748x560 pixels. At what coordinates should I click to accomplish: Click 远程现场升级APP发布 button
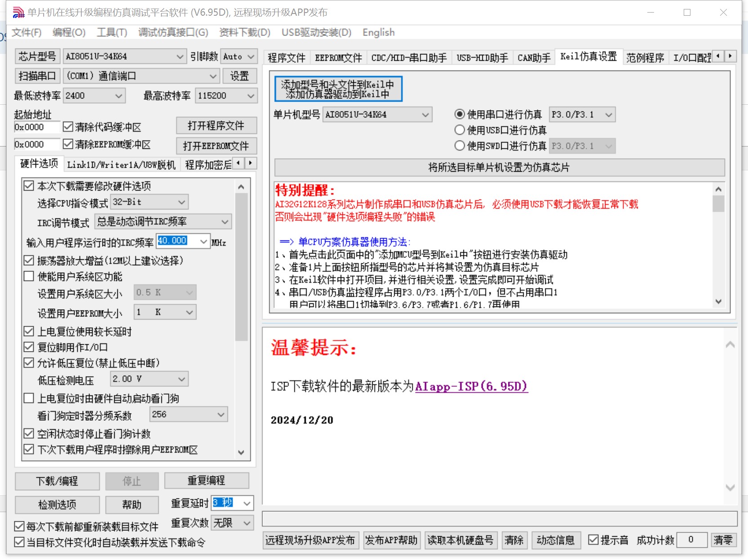tap(310, 540)
